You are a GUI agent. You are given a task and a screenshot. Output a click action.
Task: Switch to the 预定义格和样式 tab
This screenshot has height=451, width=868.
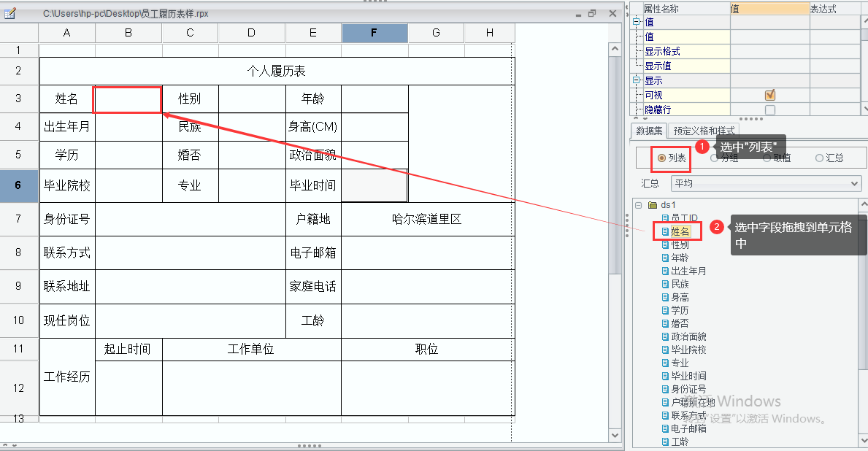(x=704, y=131)
